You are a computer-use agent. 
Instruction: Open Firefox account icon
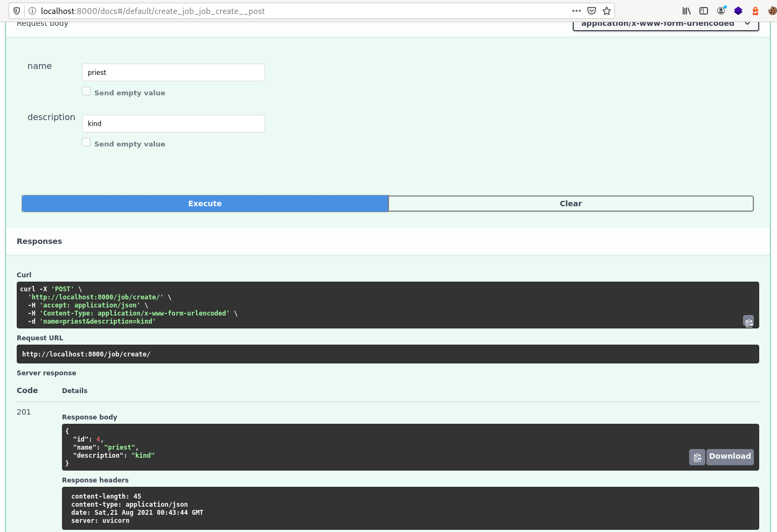coord(721,11)
